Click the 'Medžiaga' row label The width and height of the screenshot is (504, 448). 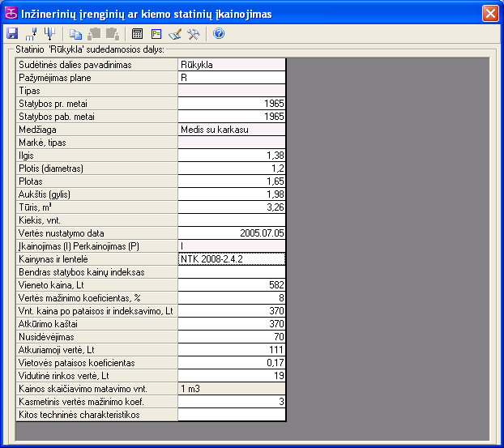96,130
